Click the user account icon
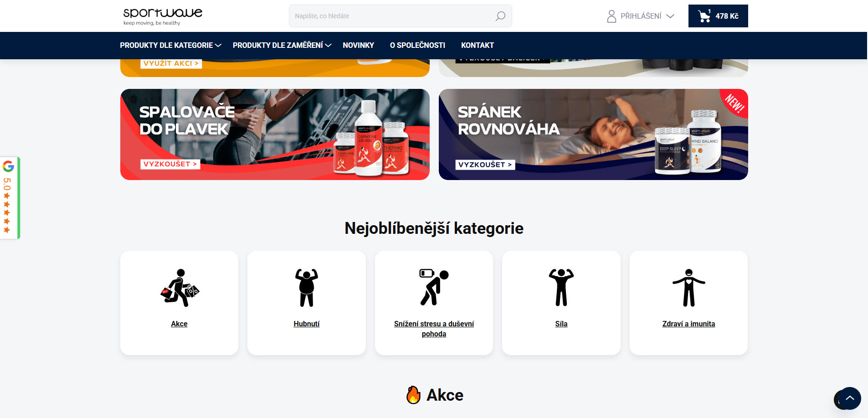 tap(611, 16)
